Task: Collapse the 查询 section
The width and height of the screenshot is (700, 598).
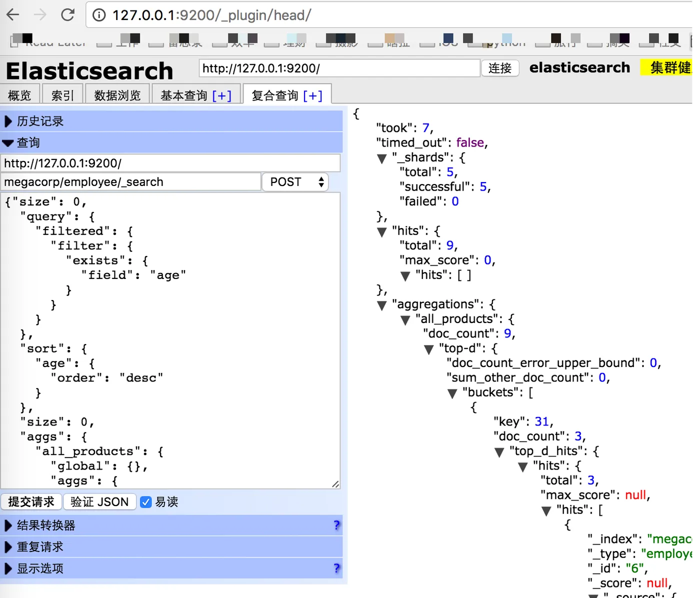Action: point(171,142)
